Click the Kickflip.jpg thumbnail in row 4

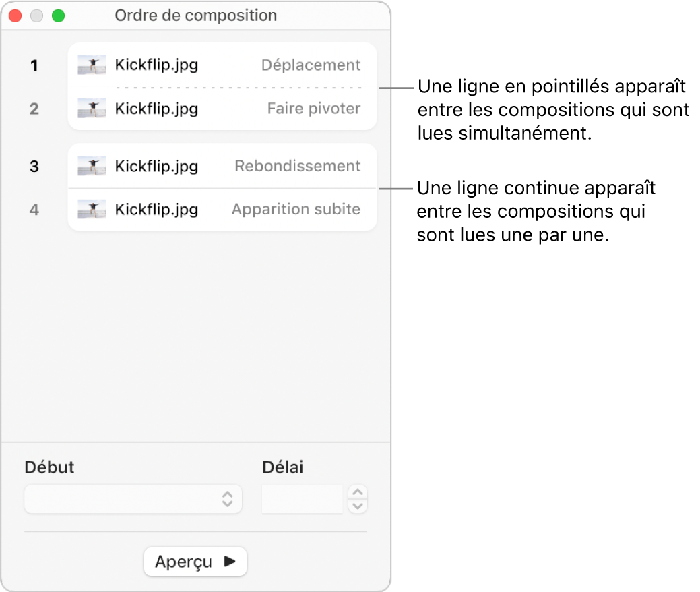pyautogui.click(x=92, y=209)
